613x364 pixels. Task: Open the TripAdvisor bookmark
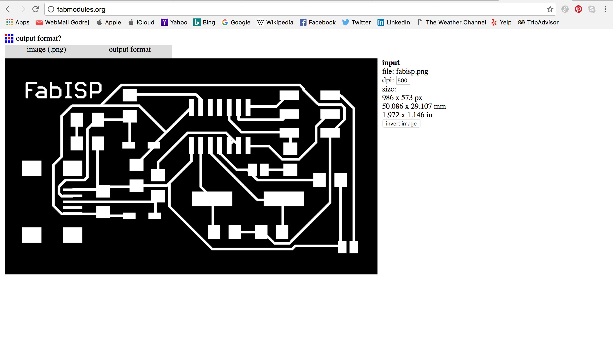coord(538,22)
